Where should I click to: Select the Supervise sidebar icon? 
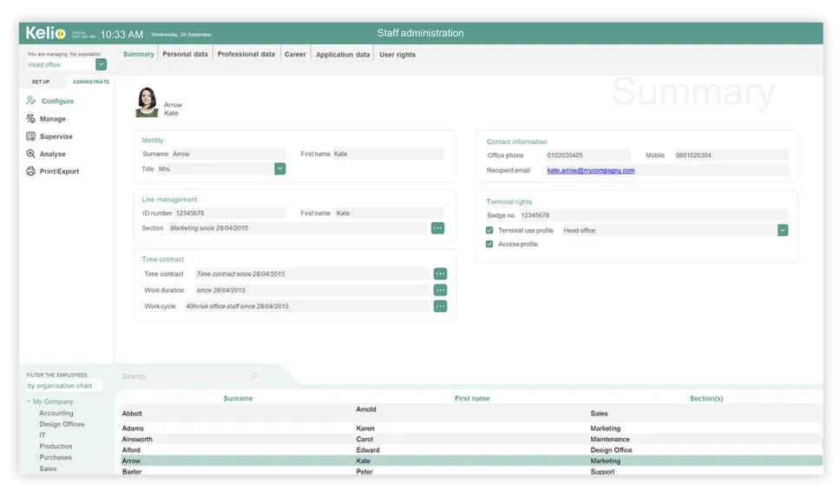click(31, 136)
